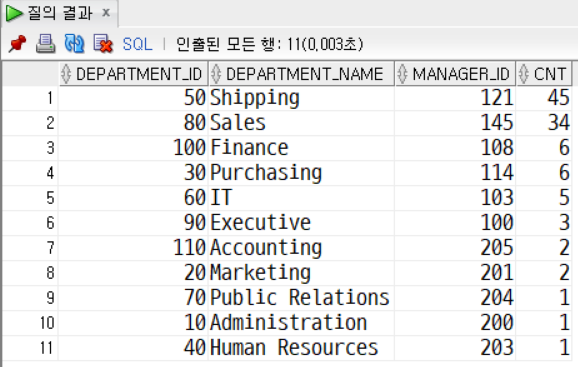The image size is (578, 367).
Task: Click sort arrows icon on DEPARTMENT_ID header
Action: 66,74
